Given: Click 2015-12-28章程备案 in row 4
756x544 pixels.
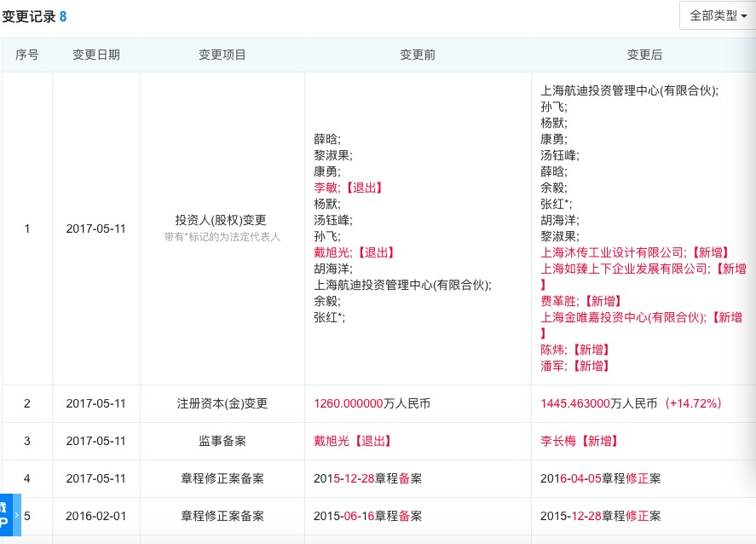Looking at the screenshot, I should (x=368, y=478).
